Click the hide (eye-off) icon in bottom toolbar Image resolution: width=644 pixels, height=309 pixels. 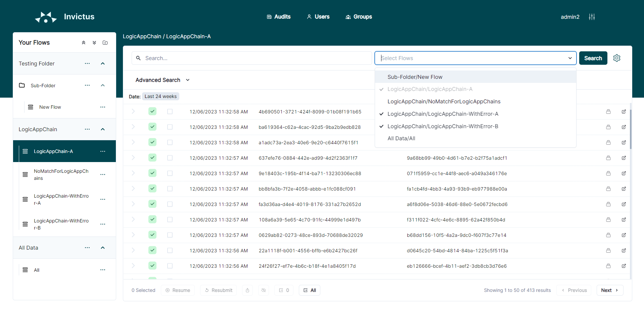point(264,290)
